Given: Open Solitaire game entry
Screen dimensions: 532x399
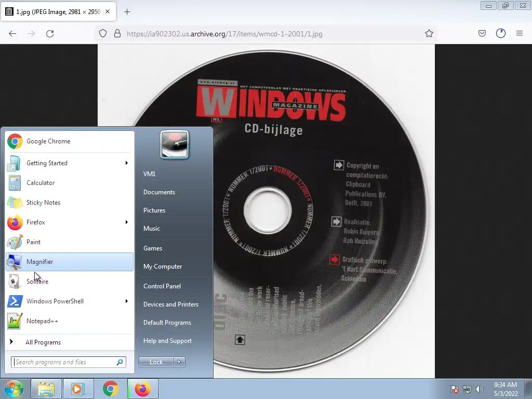Looking at the screenshot, I should pos(70,281).
